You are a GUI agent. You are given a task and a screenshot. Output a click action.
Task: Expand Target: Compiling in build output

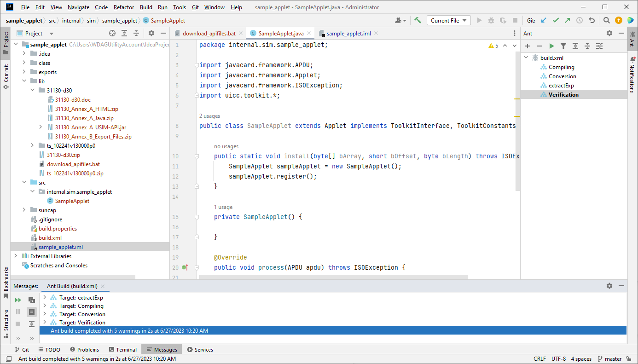[45, 306]
